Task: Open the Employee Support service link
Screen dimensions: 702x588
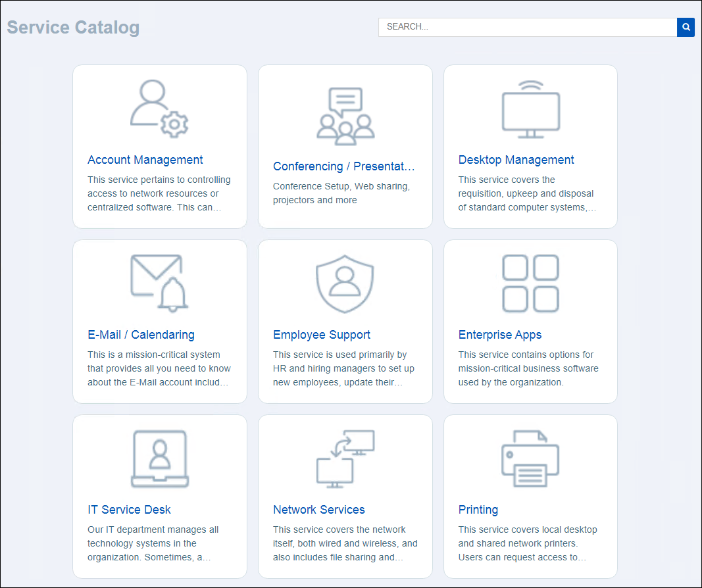Action: (321, 335)
